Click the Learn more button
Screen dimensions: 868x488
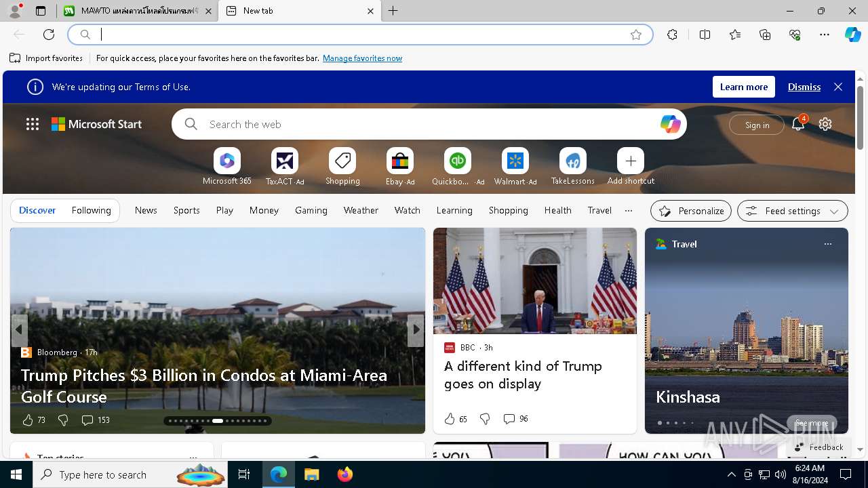[x=743, y=87]
